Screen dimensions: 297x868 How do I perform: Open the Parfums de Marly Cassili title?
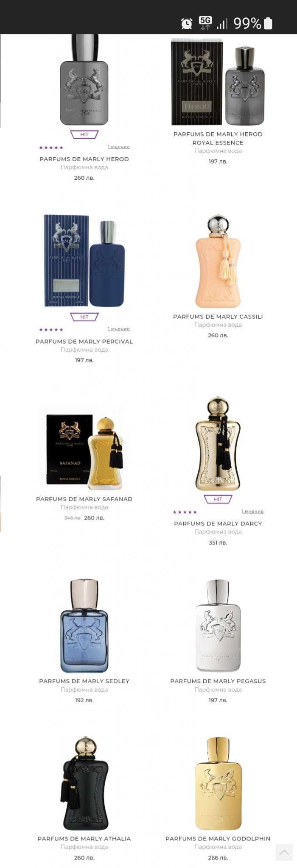click(218, 317)
